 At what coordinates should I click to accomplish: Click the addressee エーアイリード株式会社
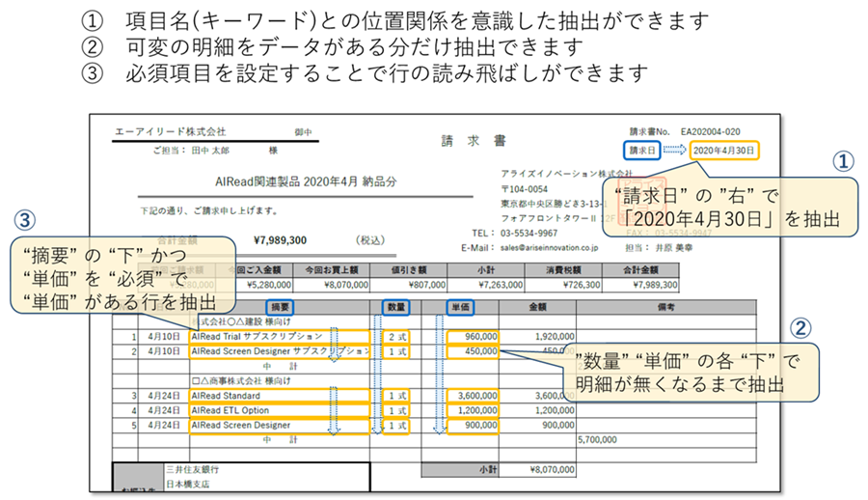170,132
